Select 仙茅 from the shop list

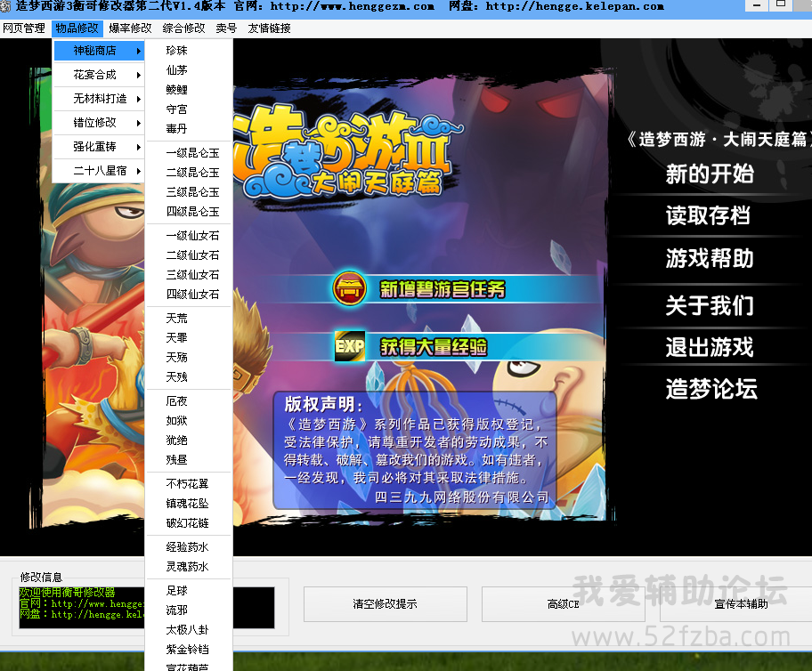point(189,70)
